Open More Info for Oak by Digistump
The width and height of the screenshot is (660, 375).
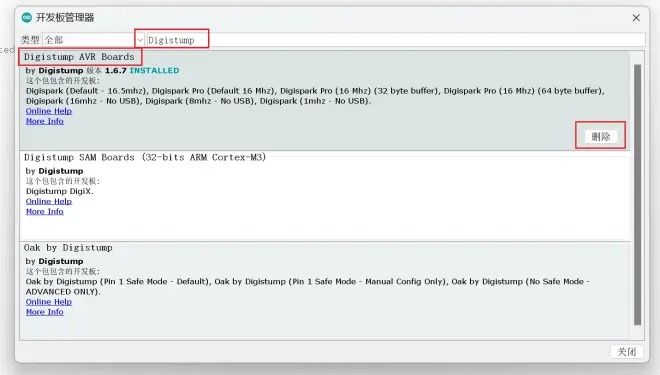coord(45,312)
